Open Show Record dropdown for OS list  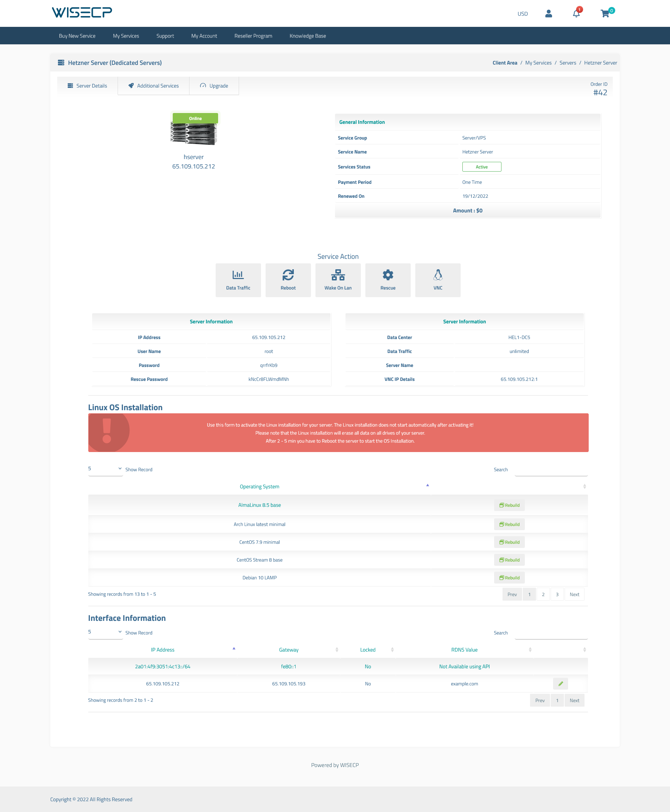coord(105,469)
